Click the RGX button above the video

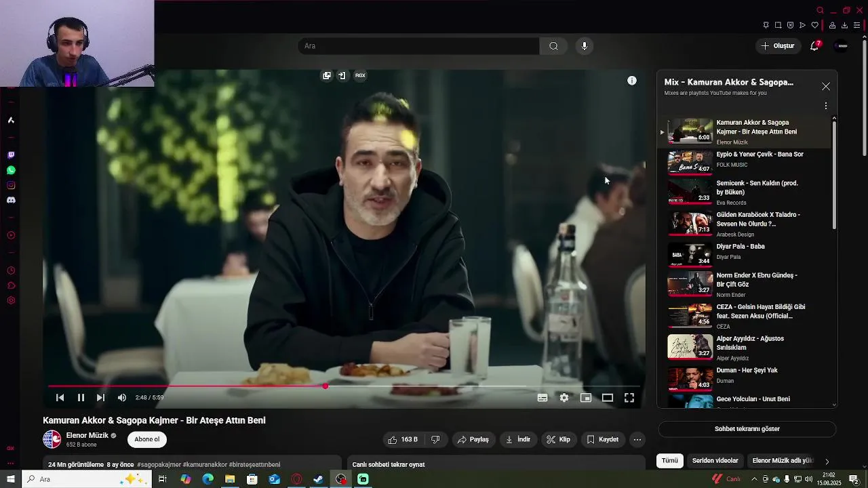point(360,75)
